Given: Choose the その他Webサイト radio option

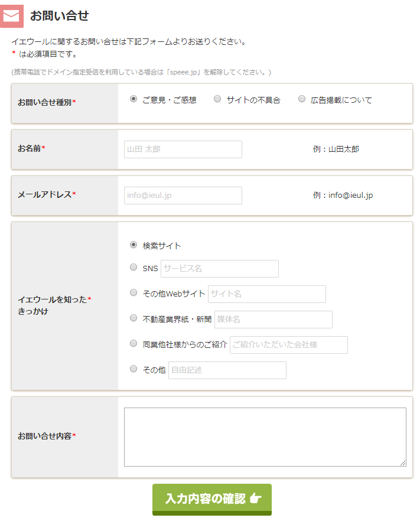Looking at the screenshot, I should pyautogui.click(x=133, y=293).
